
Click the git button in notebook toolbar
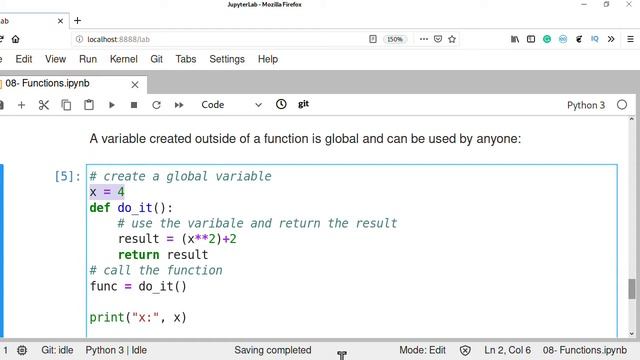pos(303,104)
